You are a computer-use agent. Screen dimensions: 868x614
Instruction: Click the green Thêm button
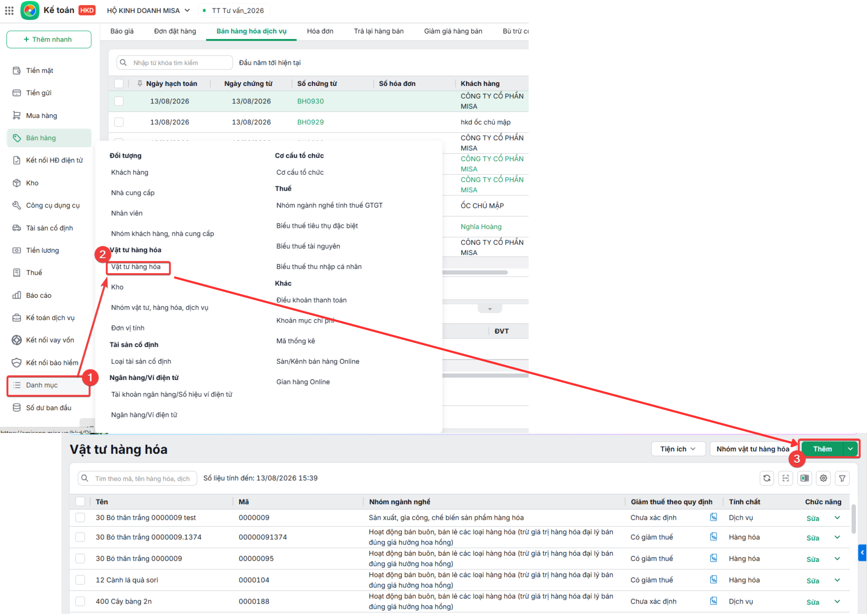coord(822,449)
